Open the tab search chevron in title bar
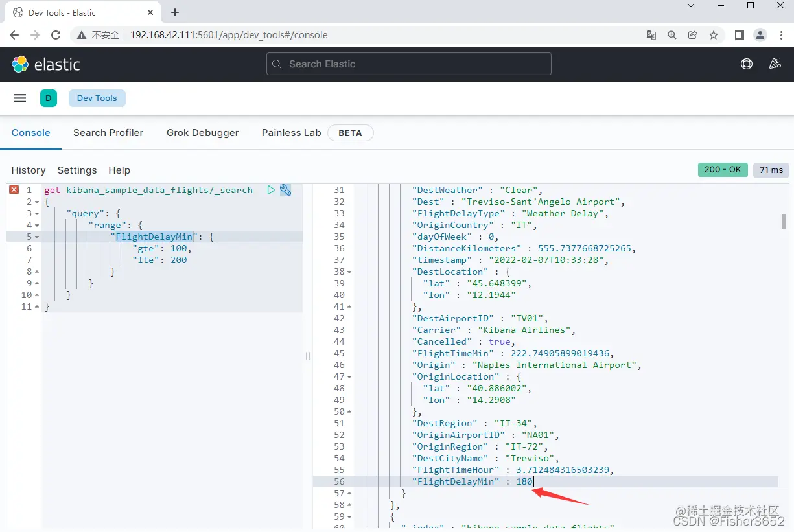This screenshot has height=532, width=794. (691, 5)
